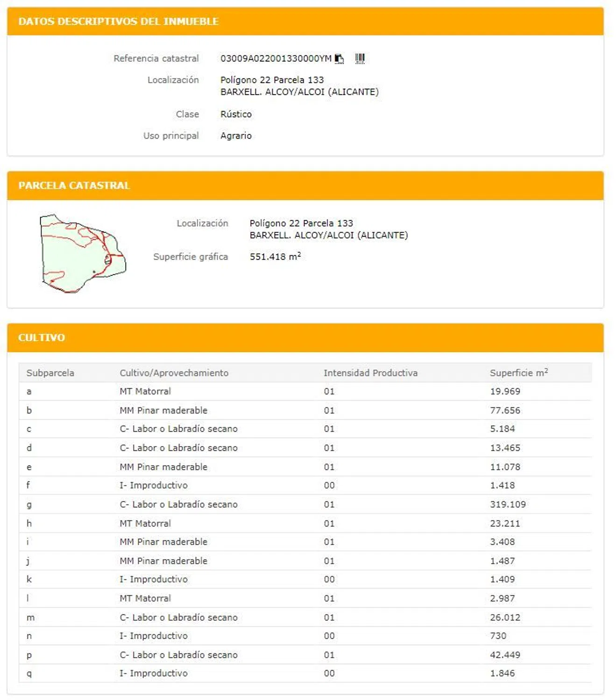
Task: Select subparcela a row, MT Matorral
Action: pyautogui.click(x=145, y=392)
